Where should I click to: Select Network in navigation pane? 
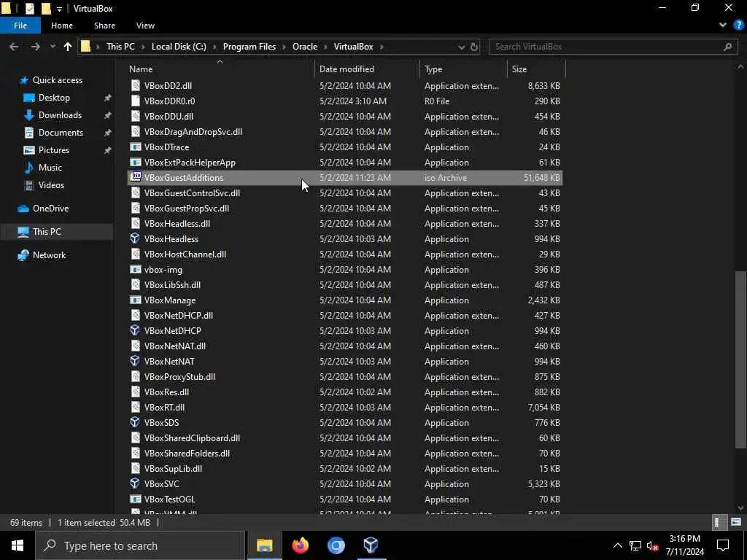(x=49, y=254)
